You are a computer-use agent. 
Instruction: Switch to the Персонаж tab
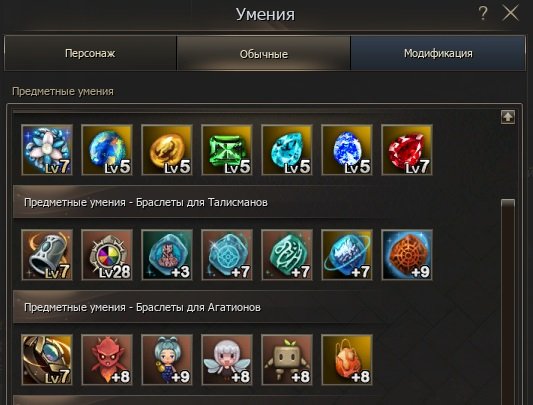tap(90, 53)
